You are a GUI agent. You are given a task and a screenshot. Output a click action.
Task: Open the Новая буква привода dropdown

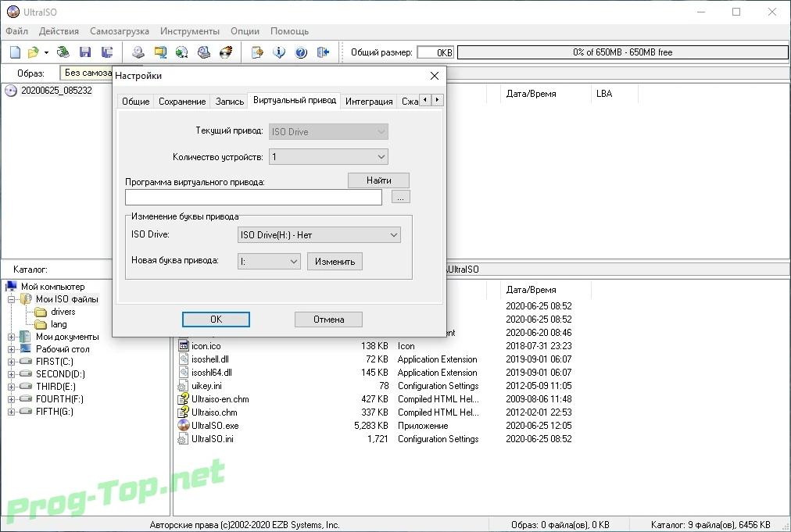click(x=269, y=261)
